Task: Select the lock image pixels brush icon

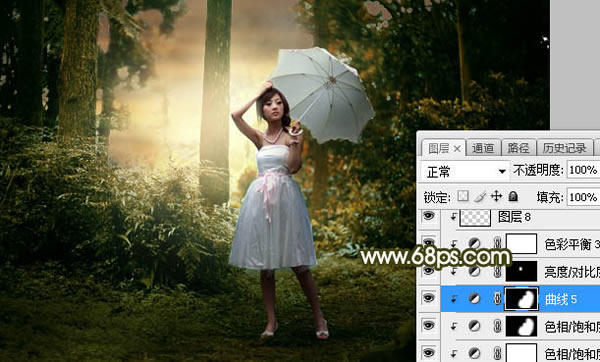Action: click(479, 196)
